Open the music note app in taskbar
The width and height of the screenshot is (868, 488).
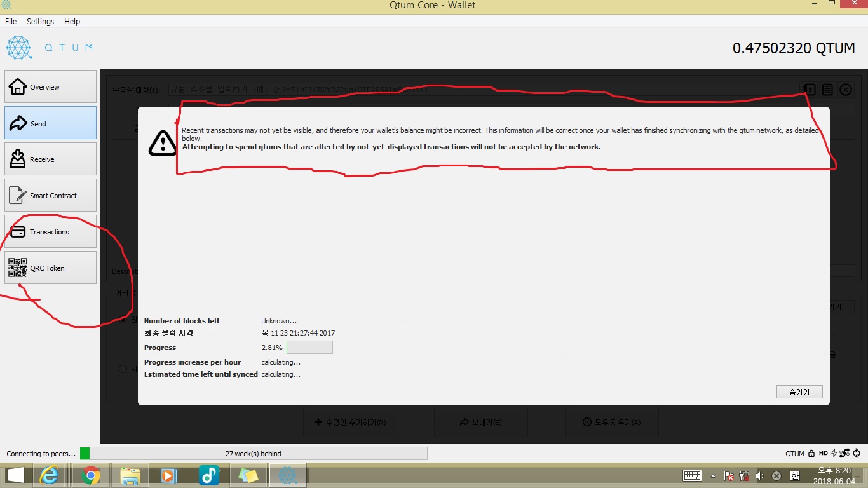(x=209, y=475)
